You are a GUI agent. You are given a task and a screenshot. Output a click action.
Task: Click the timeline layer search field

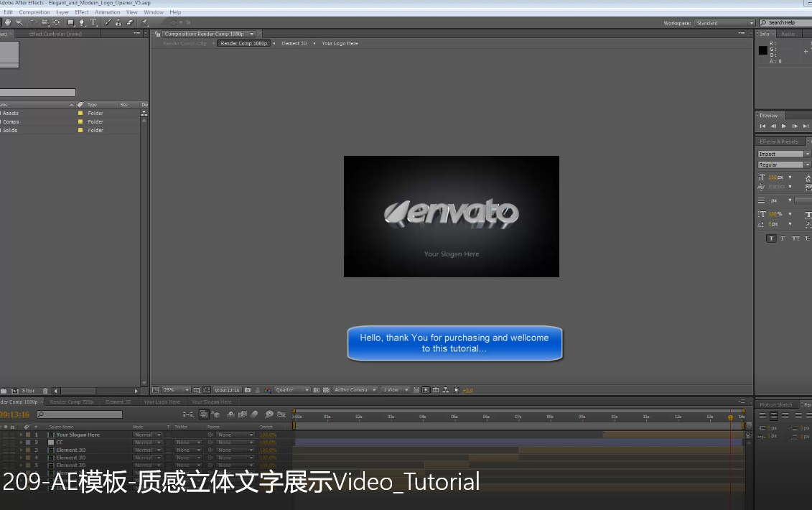[80, 414]
